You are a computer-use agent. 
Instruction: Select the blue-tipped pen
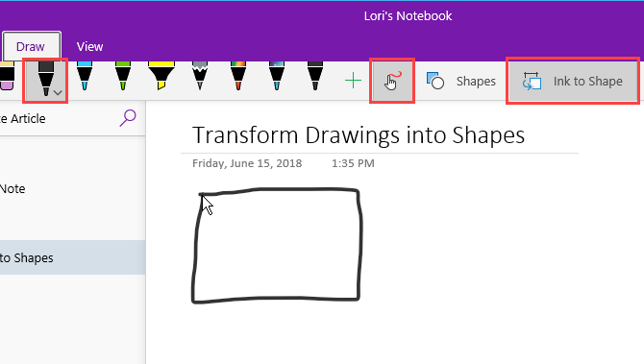85,76
